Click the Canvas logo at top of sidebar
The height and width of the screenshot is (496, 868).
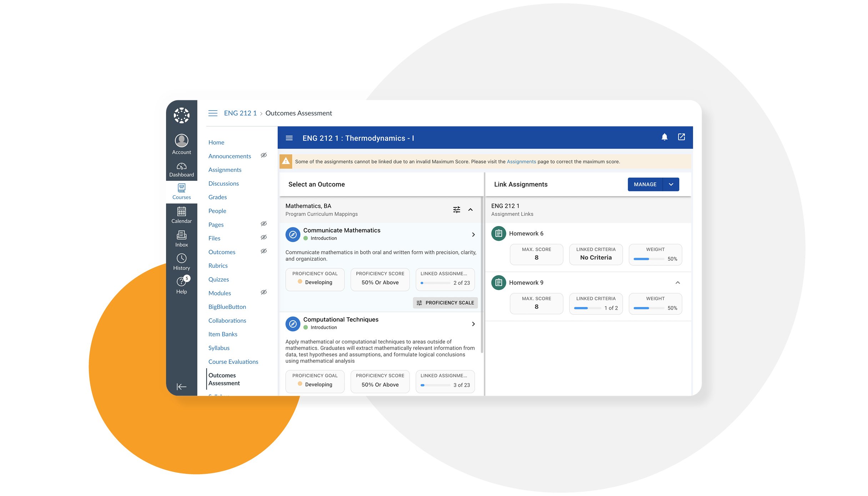point(181,115)
